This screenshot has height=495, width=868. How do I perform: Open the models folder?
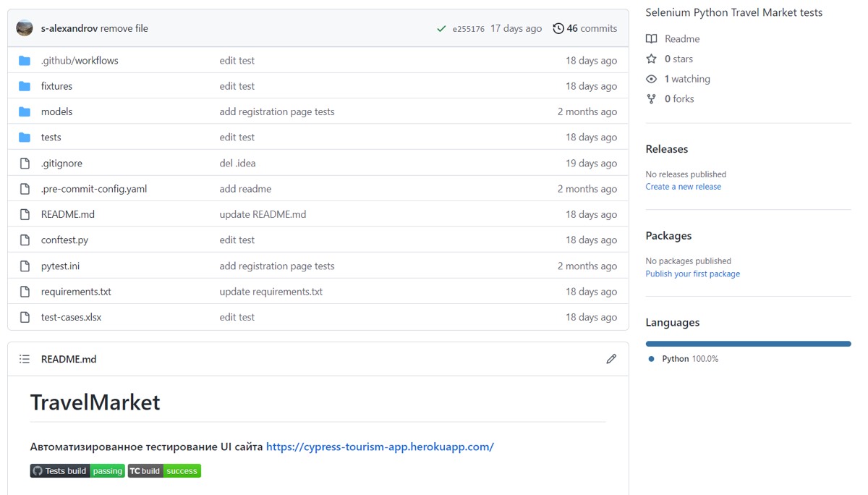(x=56, y=112)
